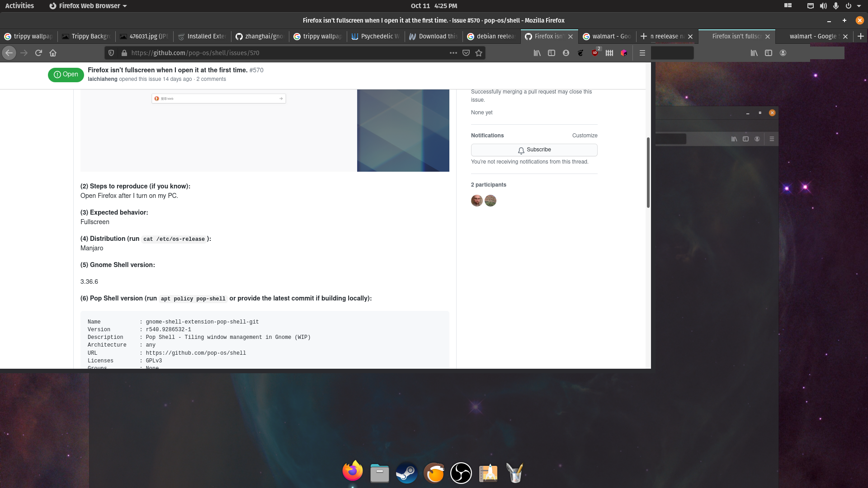Expand system menu arrow in the top panel

click(x=859, y=6)
